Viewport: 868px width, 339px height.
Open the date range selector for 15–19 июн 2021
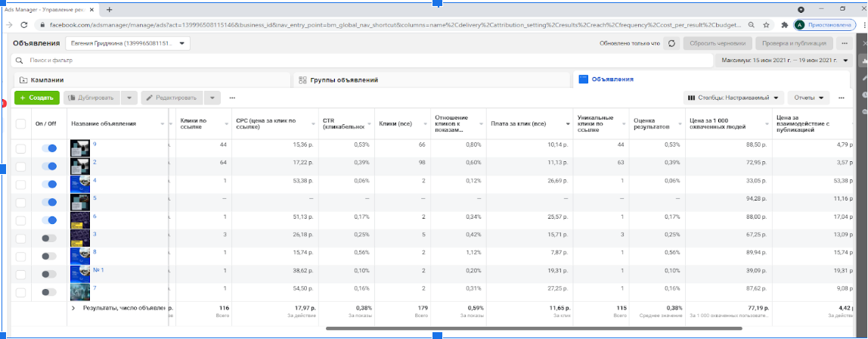[x=783, y=61]
